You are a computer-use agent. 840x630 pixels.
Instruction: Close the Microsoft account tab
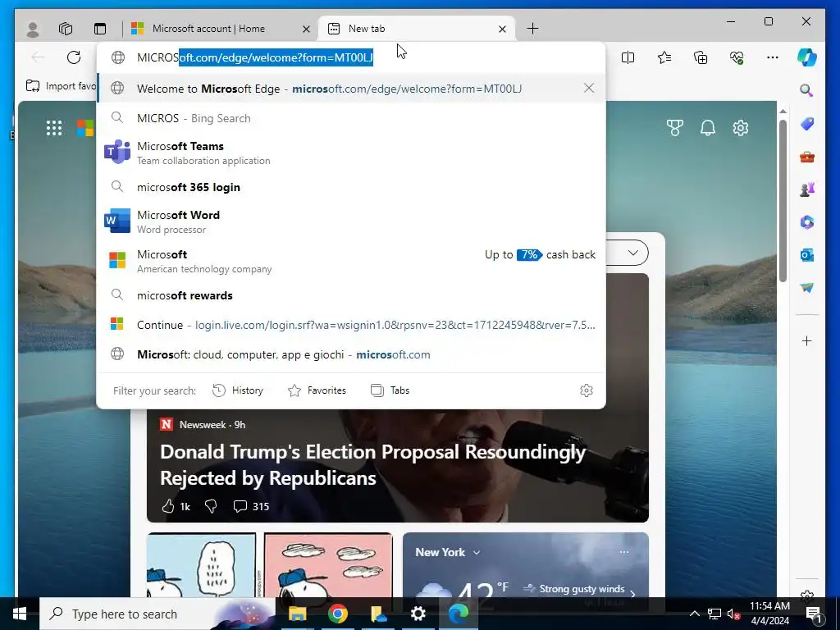[306, 29]
